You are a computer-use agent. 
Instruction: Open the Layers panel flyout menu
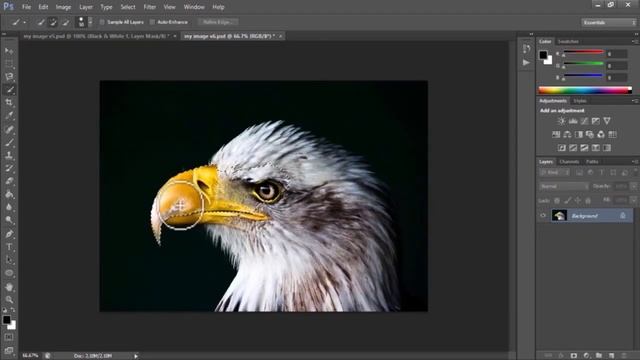[x=635, y=162]
